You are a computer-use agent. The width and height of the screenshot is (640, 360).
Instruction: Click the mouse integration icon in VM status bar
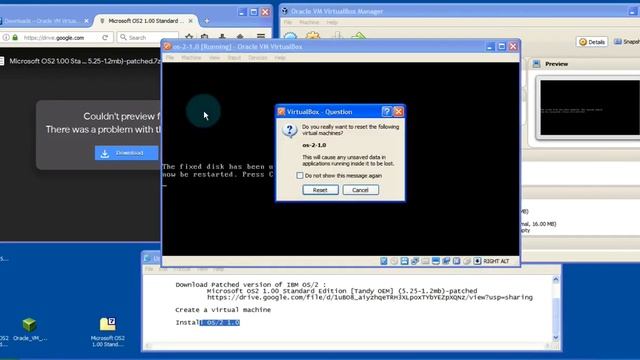tap(467, 261)
